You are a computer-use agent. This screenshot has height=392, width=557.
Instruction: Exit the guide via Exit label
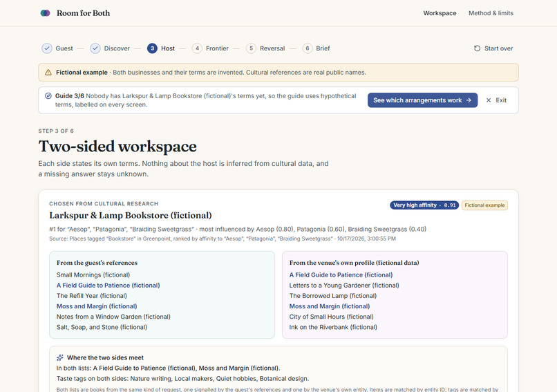click(501, 100)
